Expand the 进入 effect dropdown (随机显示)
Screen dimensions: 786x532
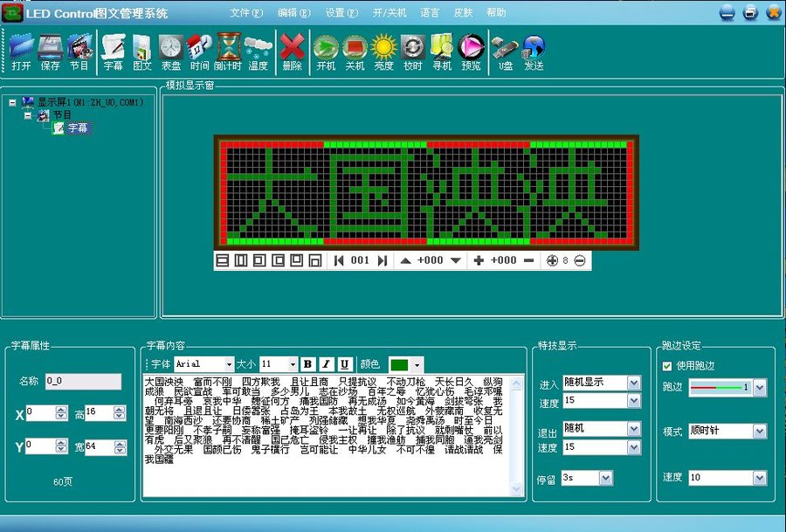tap(633, 383)
